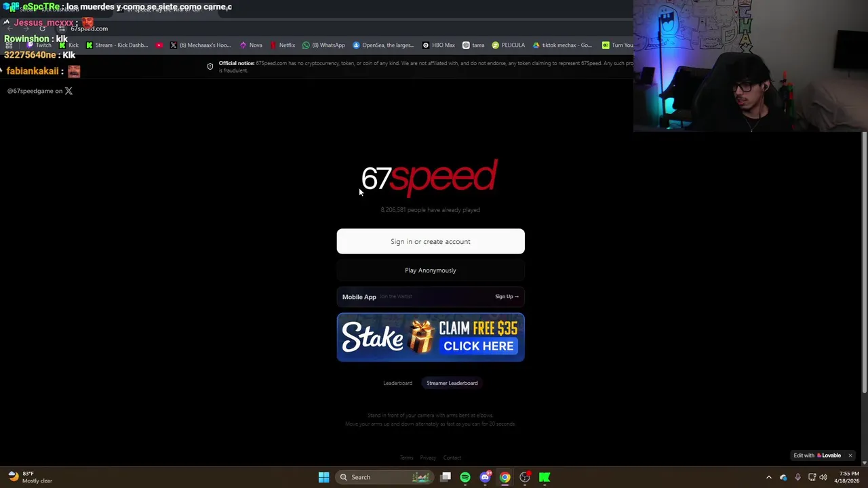The width and height of the screenshot is (868, 488).
Task: Click the page vertical scrollbar
Action: (864, 262)
